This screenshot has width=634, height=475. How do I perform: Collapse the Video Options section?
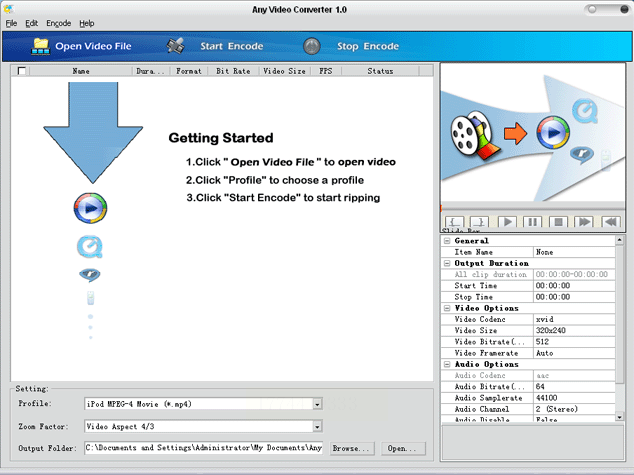coord(446,308)
